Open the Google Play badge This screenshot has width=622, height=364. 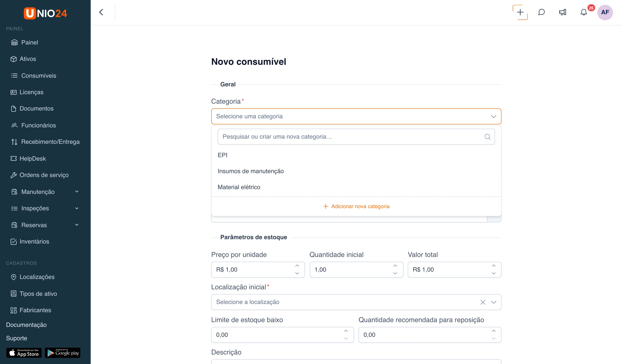point(63,353)
